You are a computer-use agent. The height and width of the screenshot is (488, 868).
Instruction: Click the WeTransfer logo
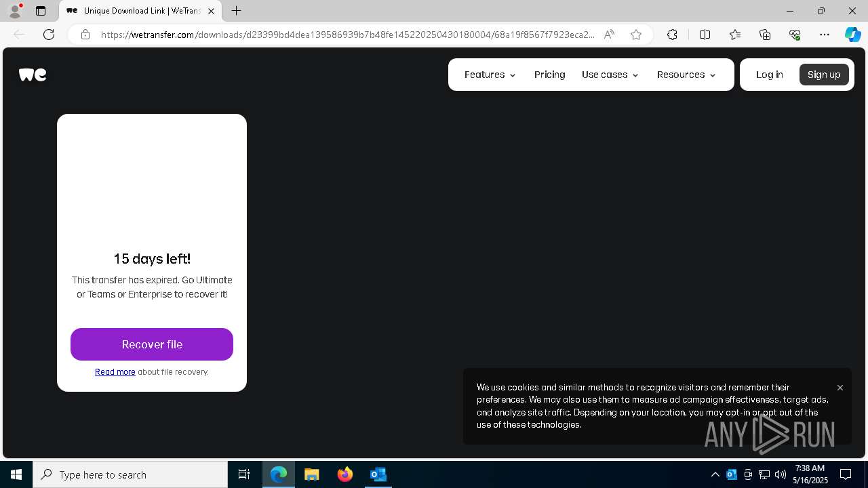(33, 75)
